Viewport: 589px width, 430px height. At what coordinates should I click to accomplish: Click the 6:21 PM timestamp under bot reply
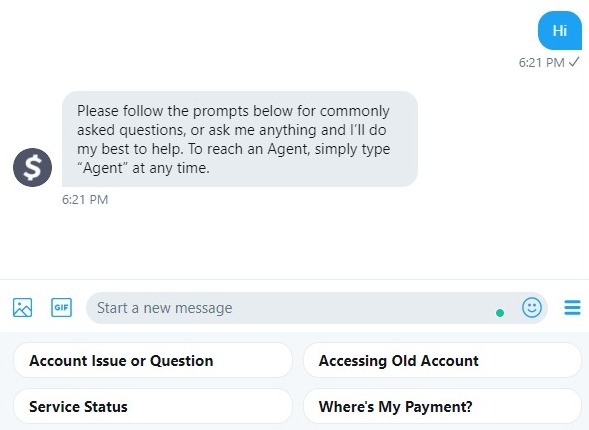pyautogui.click(x=85, y=199)
